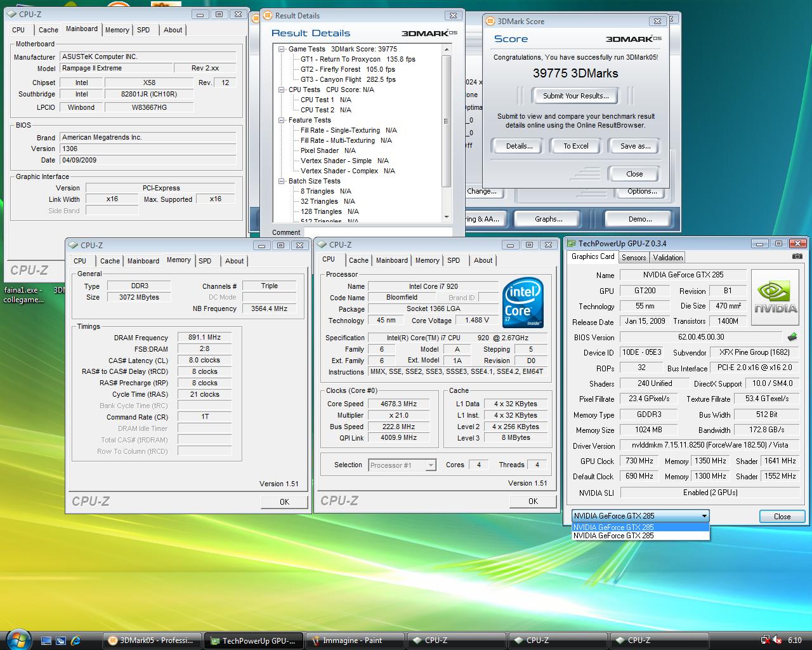This screenshot has width=812, height=650.
Task: Click the Show Desktop quick launch icon
Action: point(46,640)
